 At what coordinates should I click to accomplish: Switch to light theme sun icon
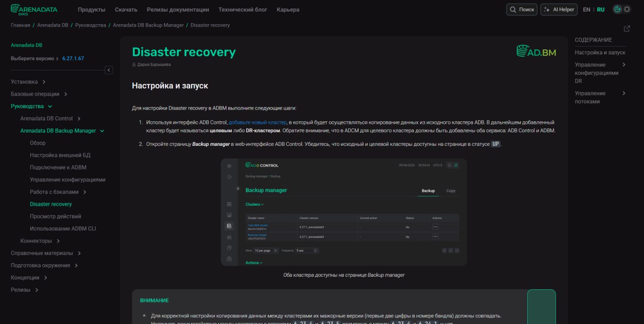(x=627, y=10)
